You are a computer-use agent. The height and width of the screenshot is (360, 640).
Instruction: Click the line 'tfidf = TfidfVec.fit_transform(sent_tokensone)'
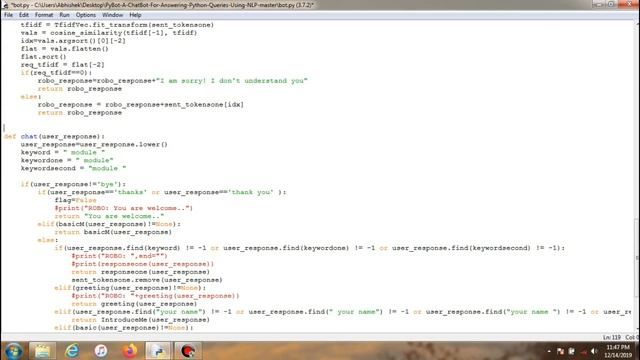[x=117, y=25]
